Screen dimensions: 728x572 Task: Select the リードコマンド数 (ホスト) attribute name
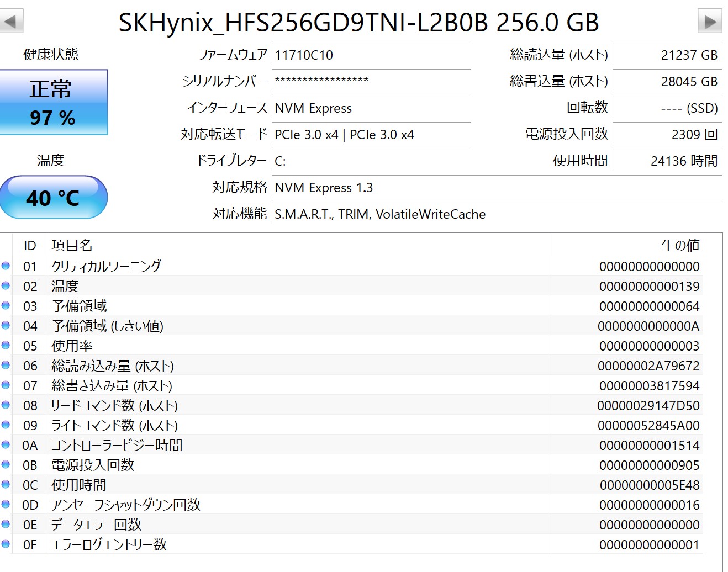click(114, 405)
